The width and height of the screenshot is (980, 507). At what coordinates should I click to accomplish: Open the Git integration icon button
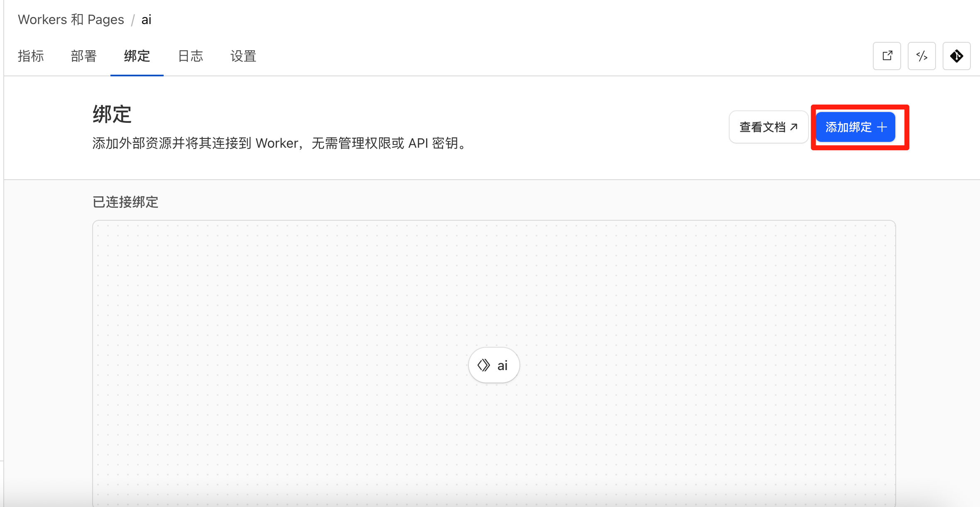[x=956, y=56]
